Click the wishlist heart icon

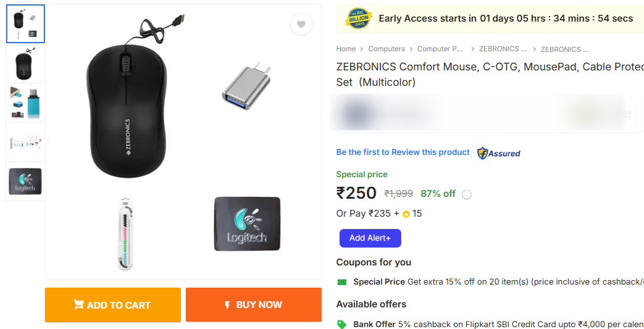[x=301, y=25]
